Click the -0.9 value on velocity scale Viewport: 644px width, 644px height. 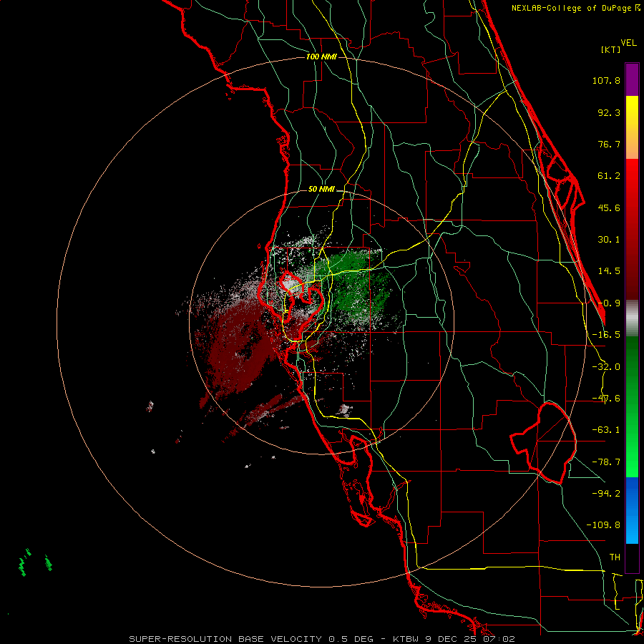pyautogui.click(x=609, y=303)
